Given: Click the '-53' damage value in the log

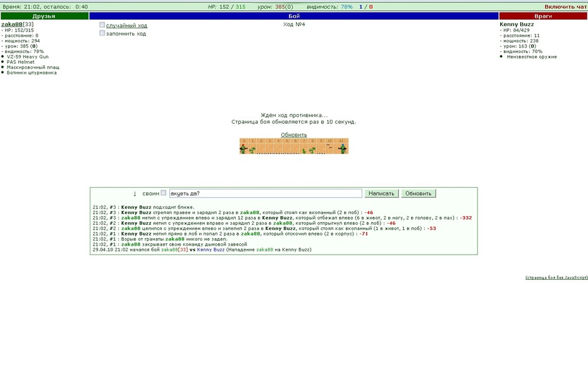Looking at the screenshot, I should [x=432, y=229].
